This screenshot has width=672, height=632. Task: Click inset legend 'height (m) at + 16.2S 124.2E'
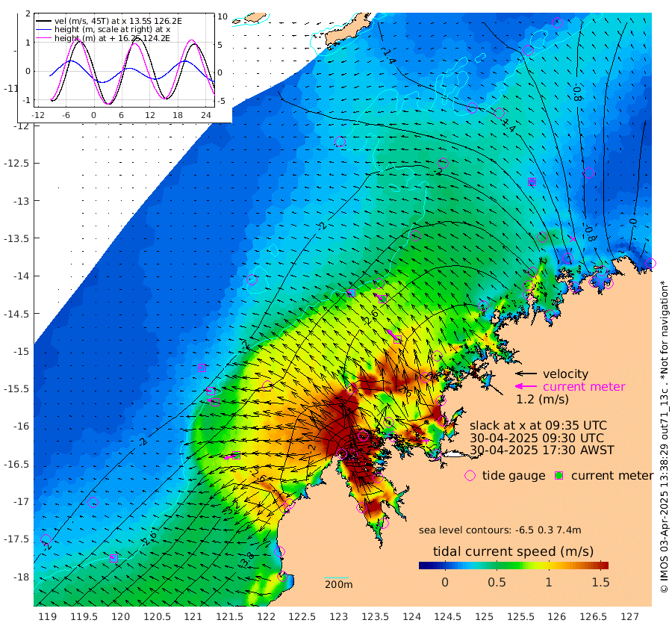point(112,38)
